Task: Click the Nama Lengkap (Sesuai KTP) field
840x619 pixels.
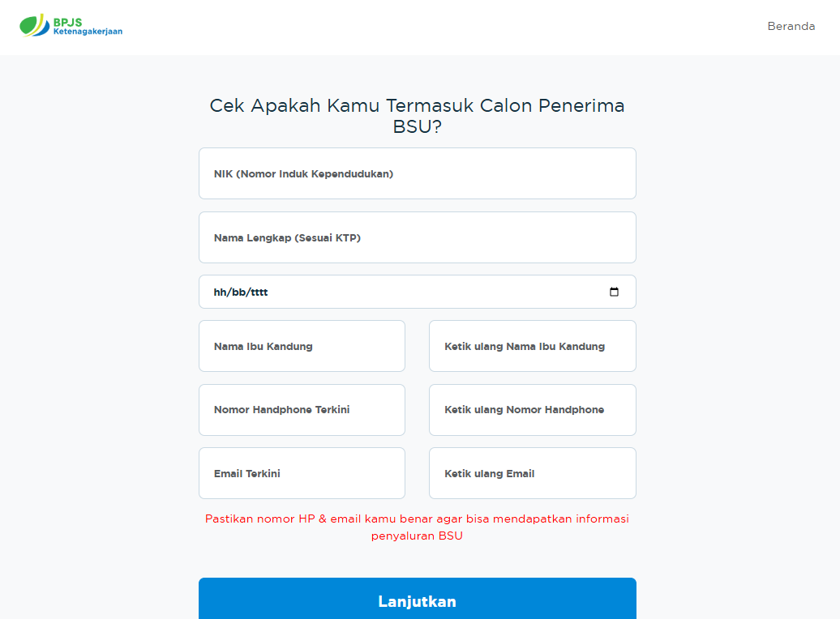Action: [417, 237]
